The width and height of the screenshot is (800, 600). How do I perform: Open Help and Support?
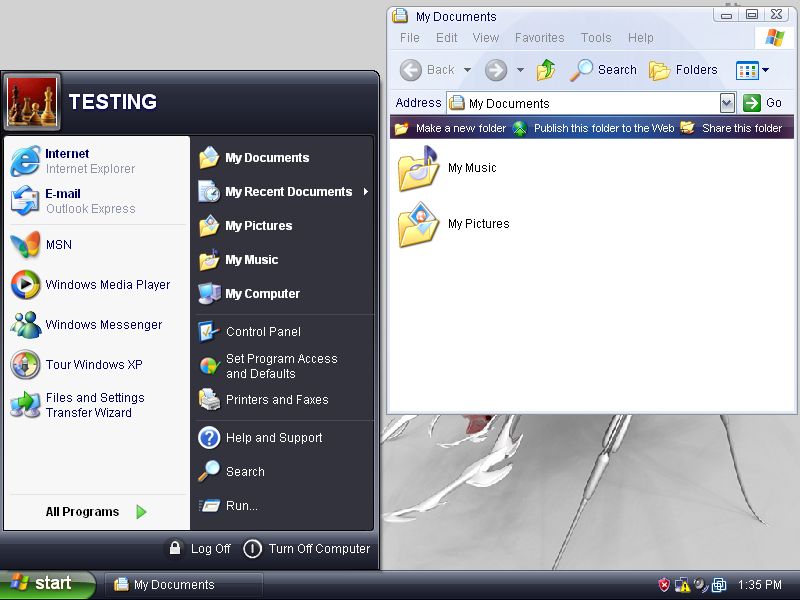point(283,438)
